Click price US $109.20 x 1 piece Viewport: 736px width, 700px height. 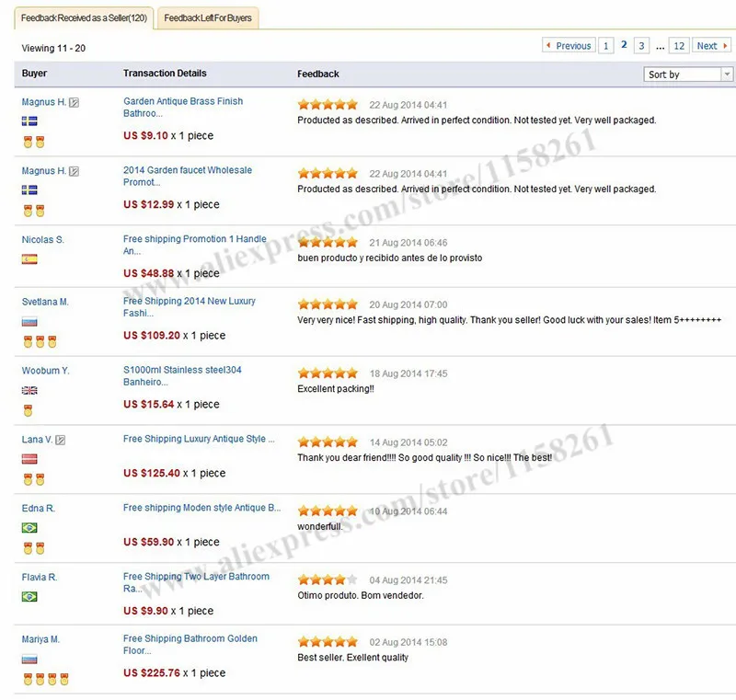click(x=174, y=336)
